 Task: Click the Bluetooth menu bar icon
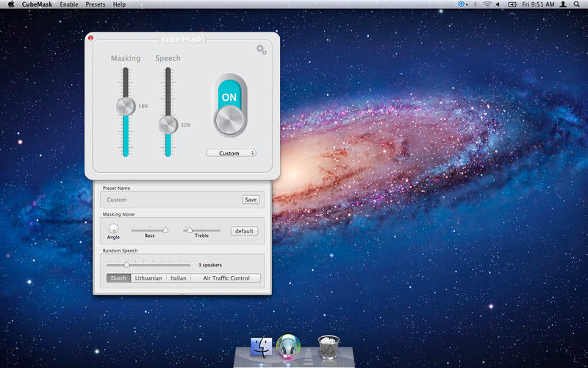[x=475, y=4]
